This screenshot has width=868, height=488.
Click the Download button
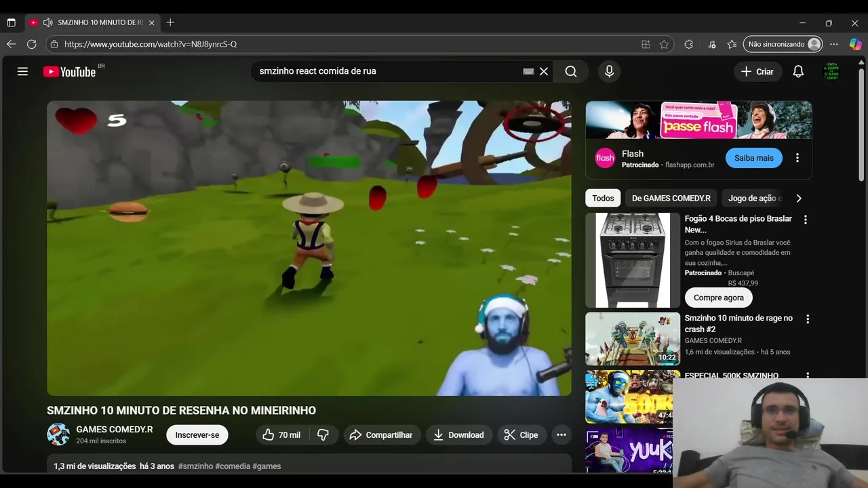click(458, 435)
